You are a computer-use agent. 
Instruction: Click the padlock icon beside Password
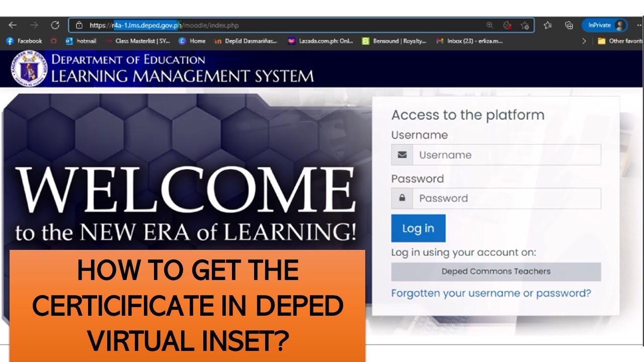click(402, 198)
